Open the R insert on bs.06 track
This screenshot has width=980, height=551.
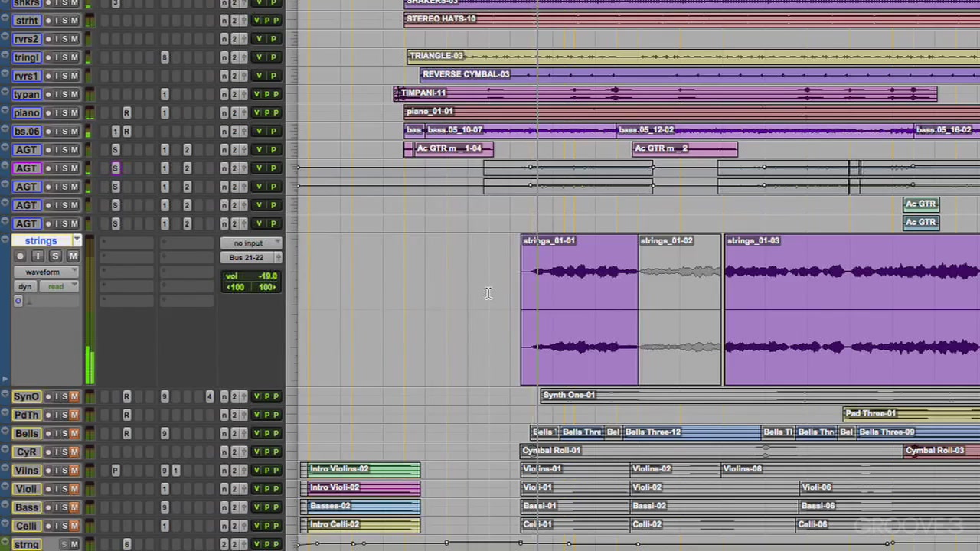(126, 131)
